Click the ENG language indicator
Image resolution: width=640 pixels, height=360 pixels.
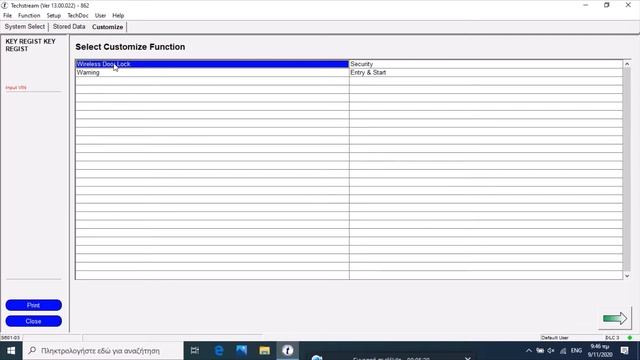pyautogui.click(x=576, y=351)
